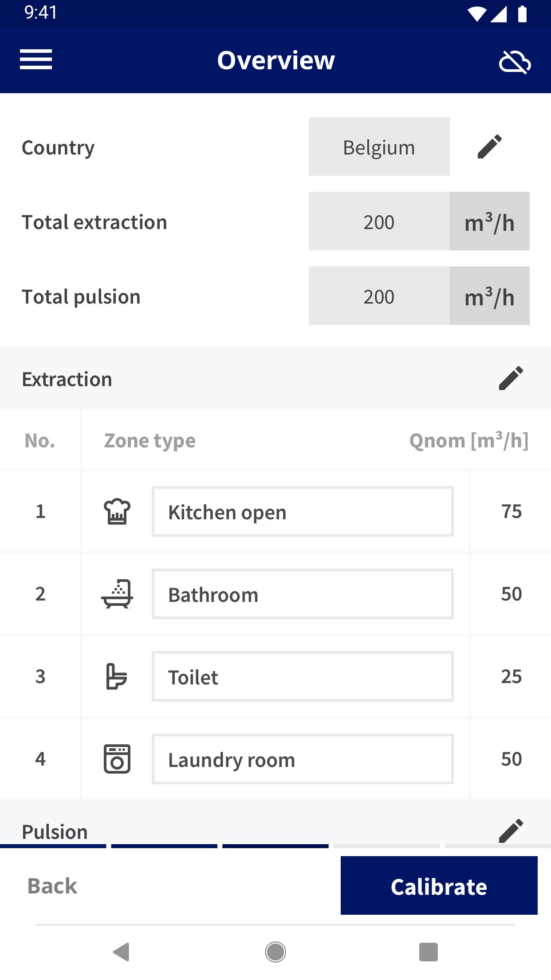Tap the chef hat kitchen icon

tap(117, 511)
